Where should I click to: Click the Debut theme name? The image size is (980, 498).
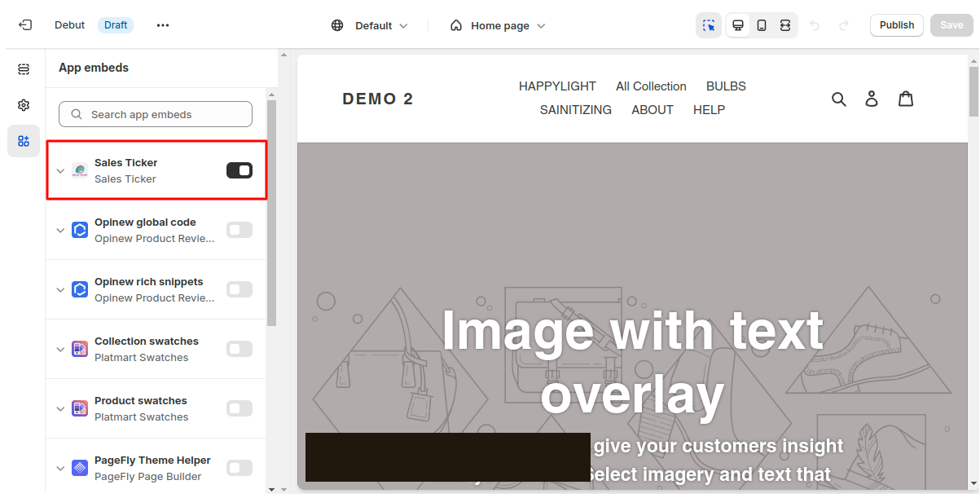coord(69,25)
